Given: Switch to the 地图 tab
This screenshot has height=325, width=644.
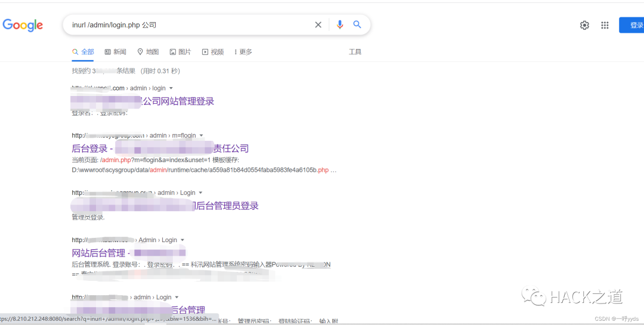Looking at the screenshot, I should click(148, 52).
